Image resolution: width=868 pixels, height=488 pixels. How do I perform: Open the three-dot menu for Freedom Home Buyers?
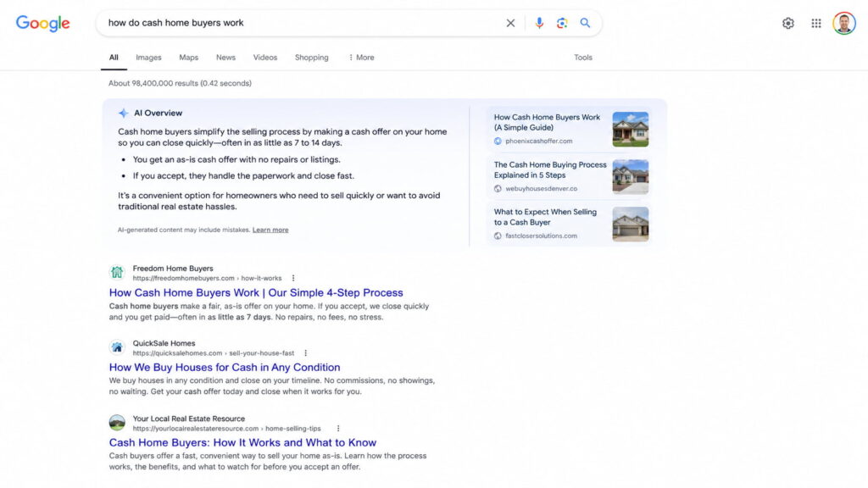[x=293, y=278]
